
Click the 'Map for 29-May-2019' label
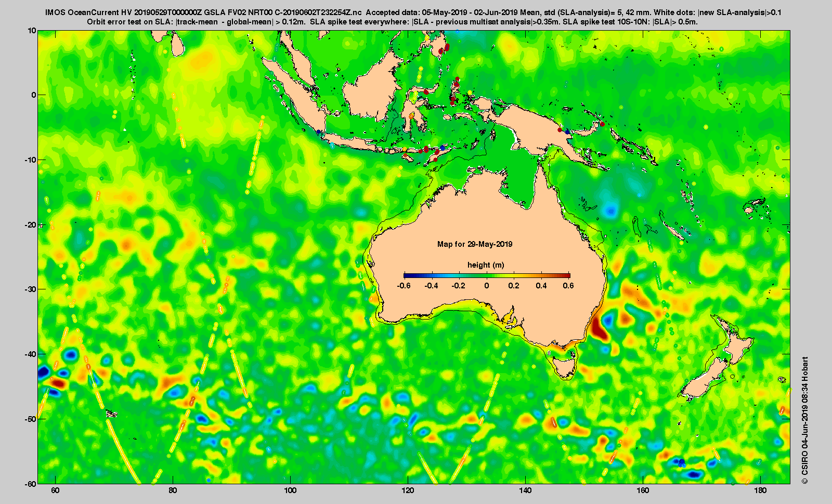pos(475,244)
